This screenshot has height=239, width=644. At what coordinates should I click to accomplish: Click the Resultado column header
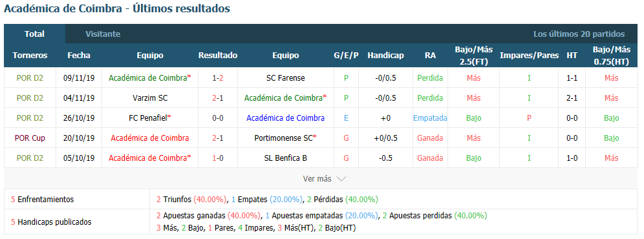[218, 56]
